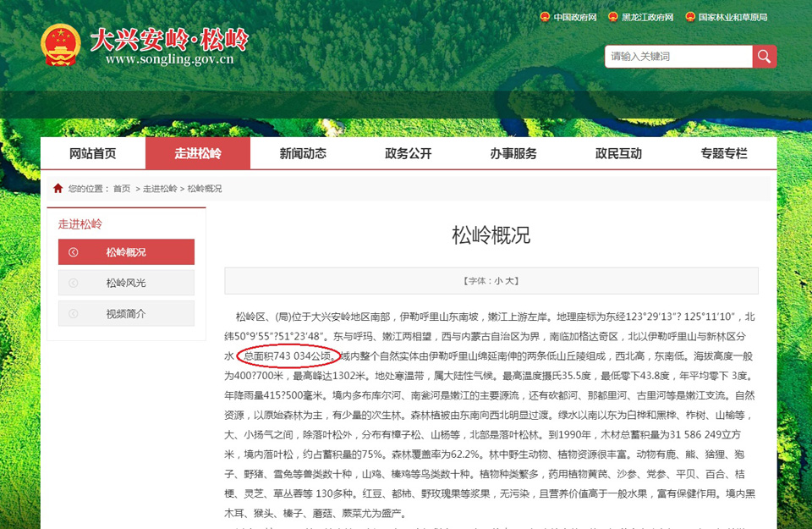Image resolution: width=812 pixels, height=529 pixels.
Task: Click the magnifier search button
Action: click(765, 57)
